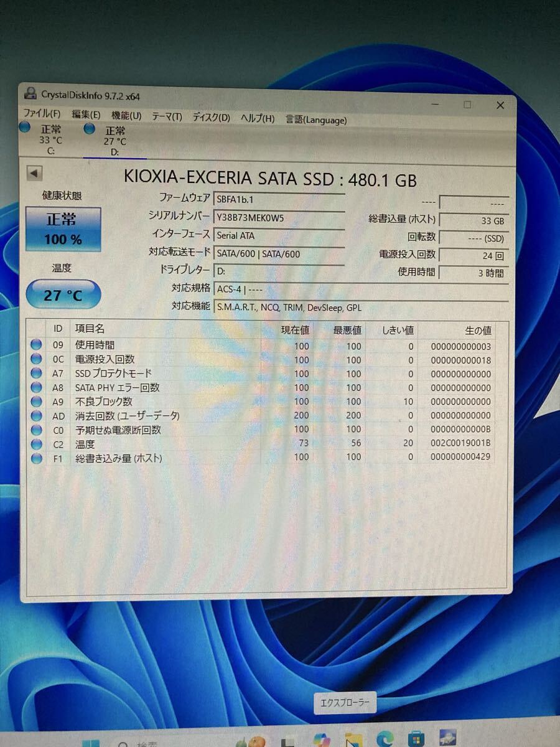The height and width of the screenshot is (747, 560).
Task: Select the SATA PHY エラー回数 row
Action: point(261,388)
